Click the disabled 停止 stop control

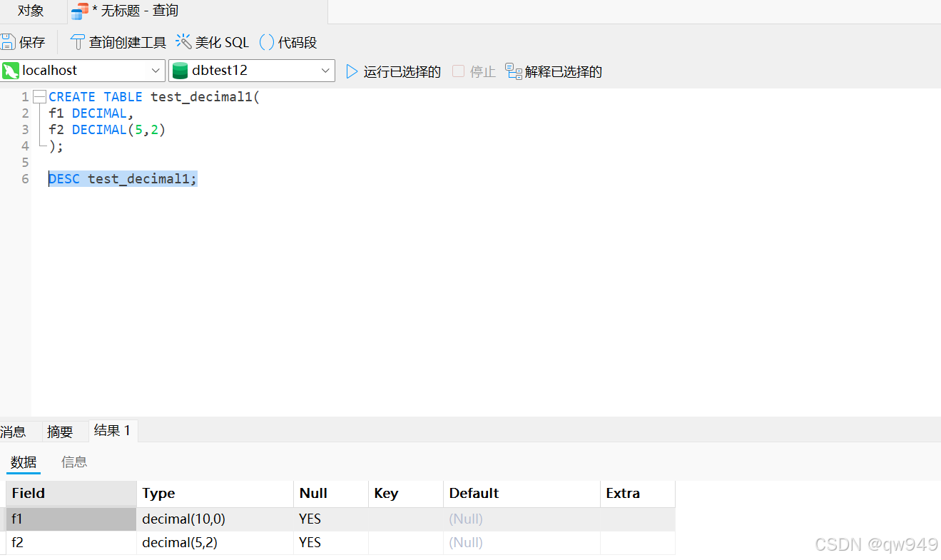click(474, 71)
